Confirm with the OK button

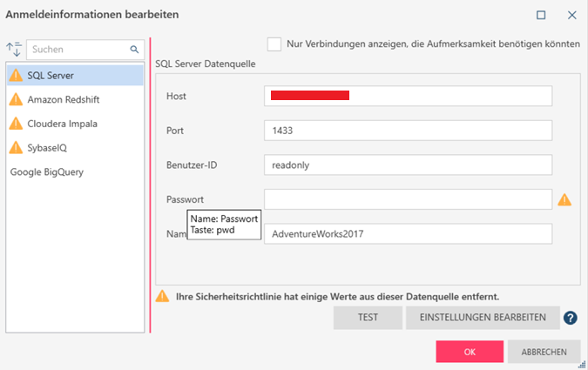pyautogui.click(x=470, y=352)
